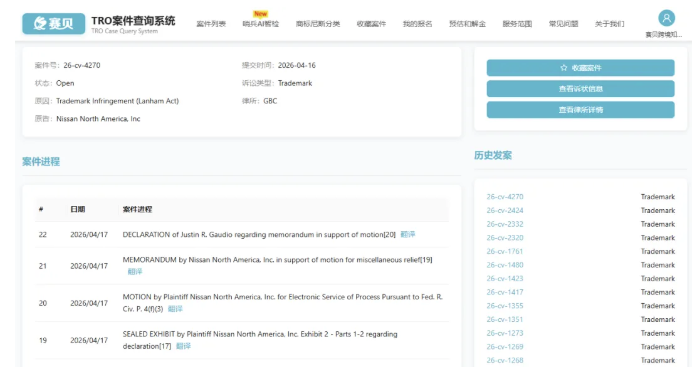Click the 赛贝 logo in the header

click(53, 23)
